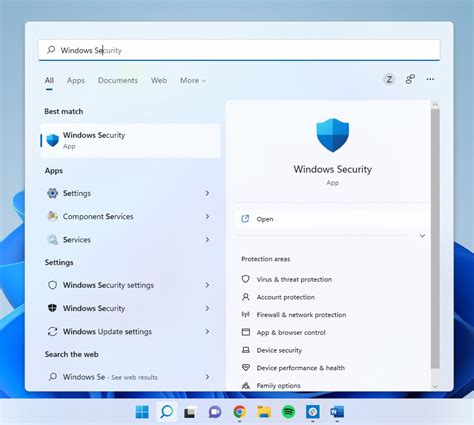The height and width of the screenshot is (425, 474).
Task: Click the preview pane vertical scrollbar
Action: click(x=435, y=238)
